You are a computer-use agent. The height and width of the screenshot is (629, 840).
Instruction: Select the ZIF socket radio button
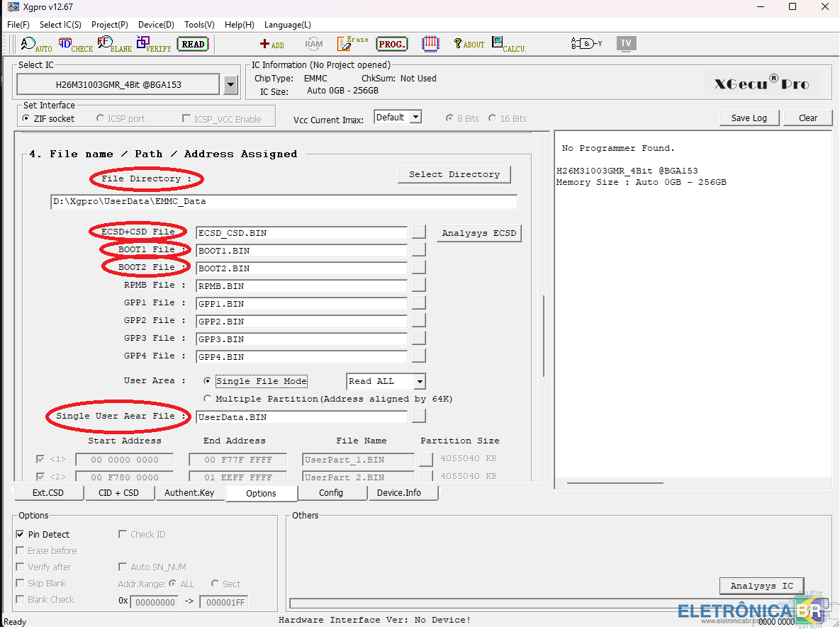26,119
